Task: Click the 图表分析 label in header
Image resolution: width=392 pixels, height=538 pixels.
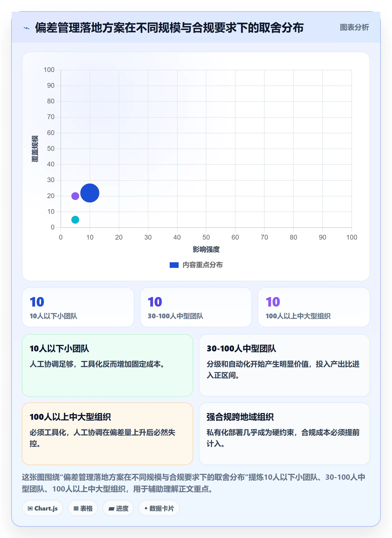Action: [354, 27]
